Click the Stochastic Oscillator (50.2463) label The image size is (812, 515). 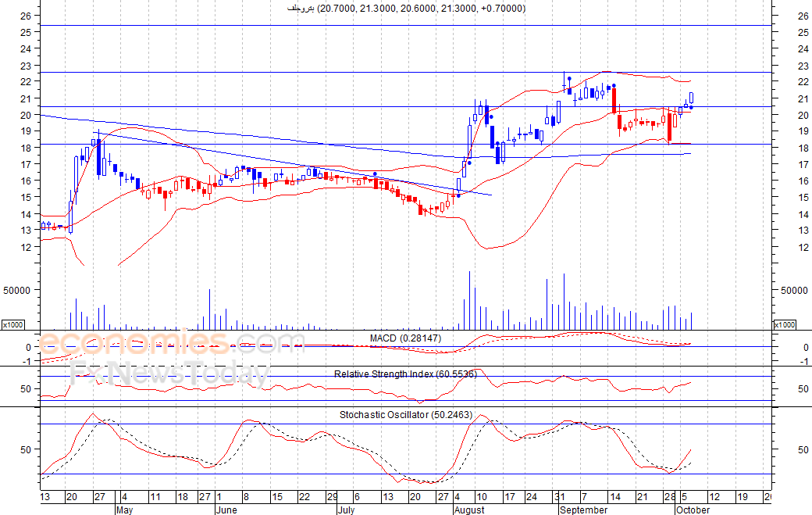click(x=406, y=415)
